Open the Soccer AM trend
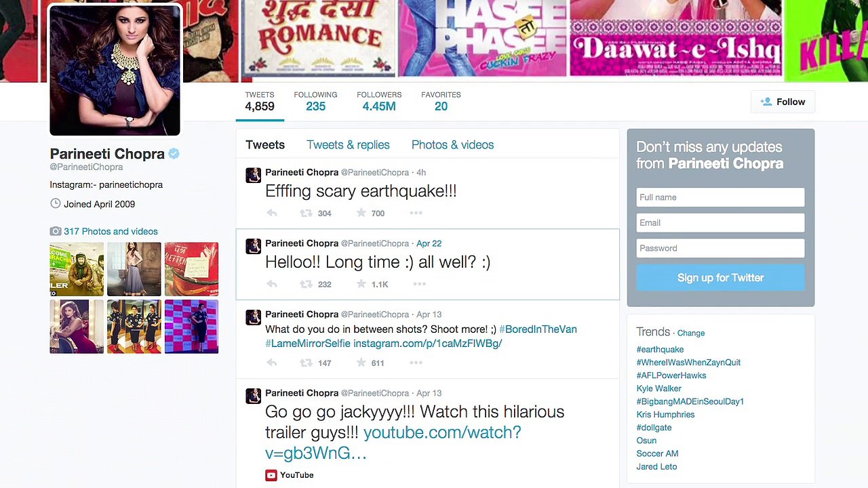The width and height of the screenshot is (868, 488). 657,453
